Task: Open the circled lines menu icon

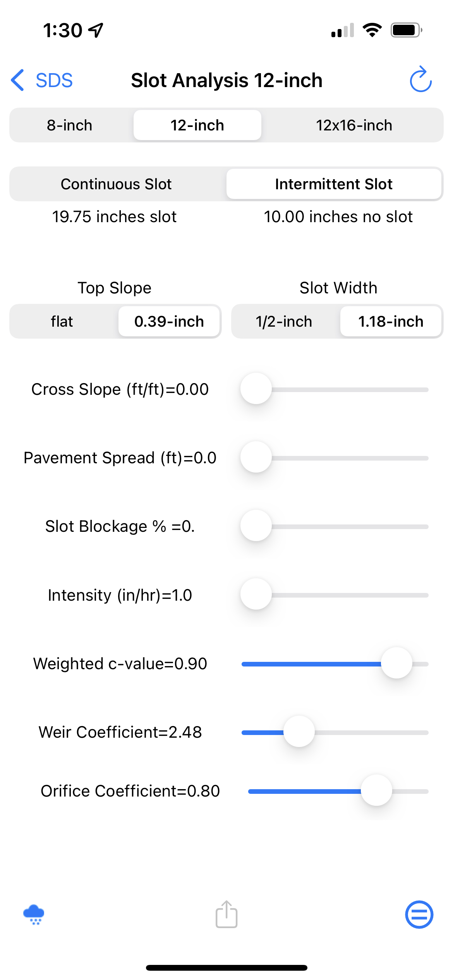Action: tap(419, 914)
